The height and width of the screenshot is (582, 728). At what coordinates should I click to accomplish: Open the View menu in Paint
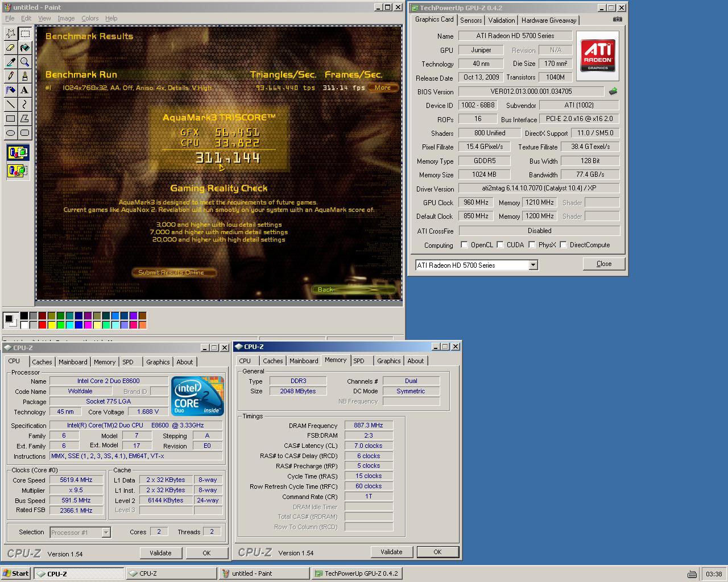(44, 18)
